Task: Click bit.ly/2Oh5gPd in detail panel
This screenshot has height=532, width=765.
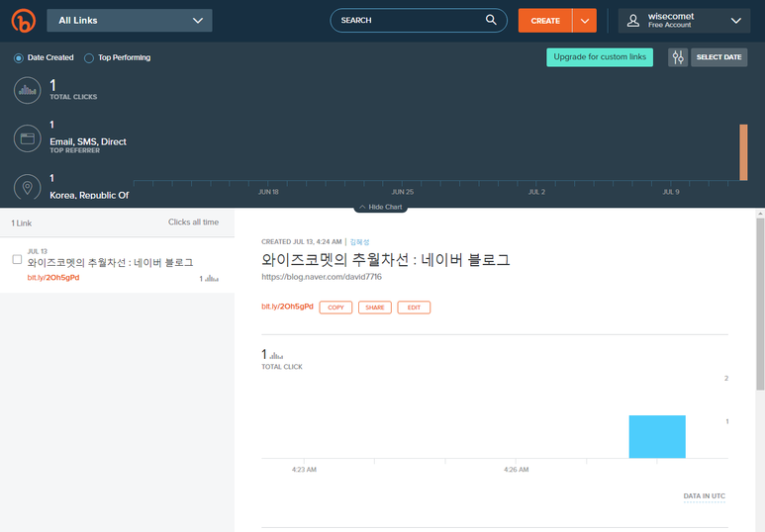Action: (x=287, y=307)
